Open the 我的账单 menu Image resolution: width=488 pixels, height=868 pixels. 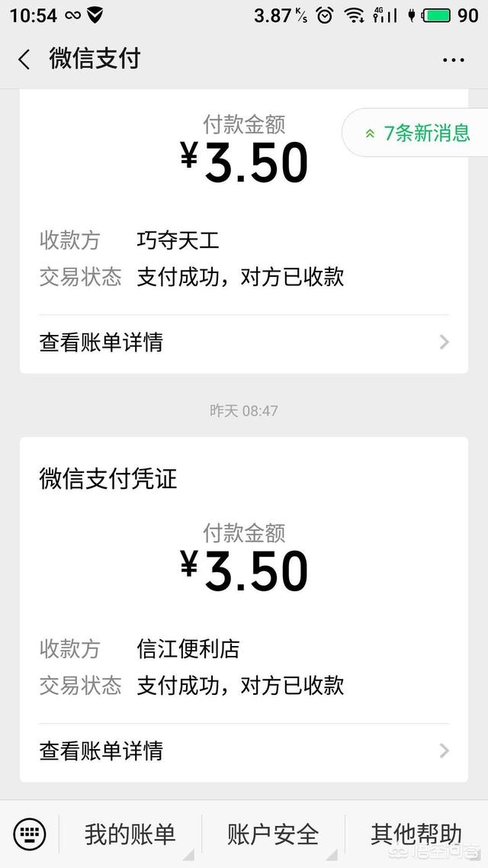[131, 834]
